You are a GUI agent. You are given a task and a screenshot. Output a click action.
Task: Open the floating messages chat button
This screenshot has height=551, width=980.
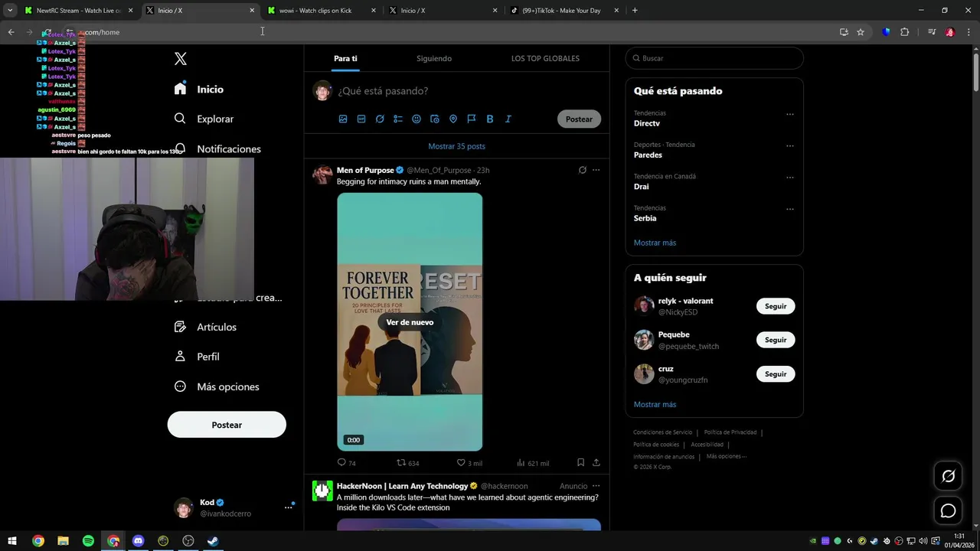coord(948,510)
